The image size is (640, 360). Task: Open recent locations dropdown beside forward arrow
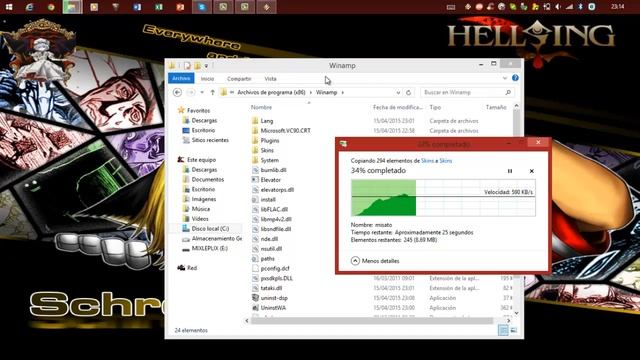[202, 93]
